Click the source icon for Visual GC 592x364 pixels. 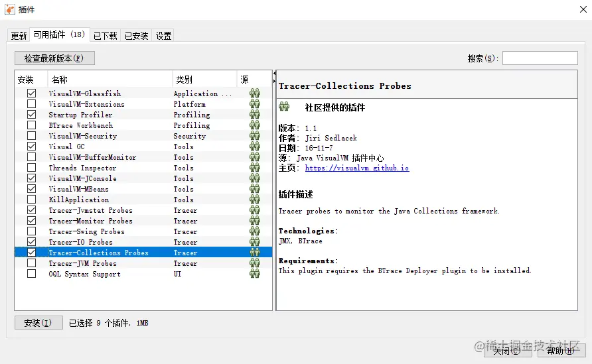pyautogui.click(x=255, y=147)
